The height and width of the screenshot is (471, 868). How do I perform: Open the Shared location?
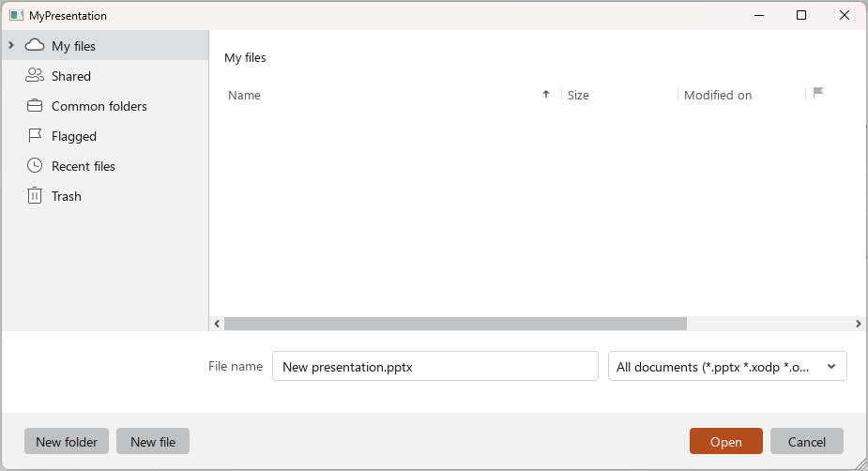coord(105,75)
